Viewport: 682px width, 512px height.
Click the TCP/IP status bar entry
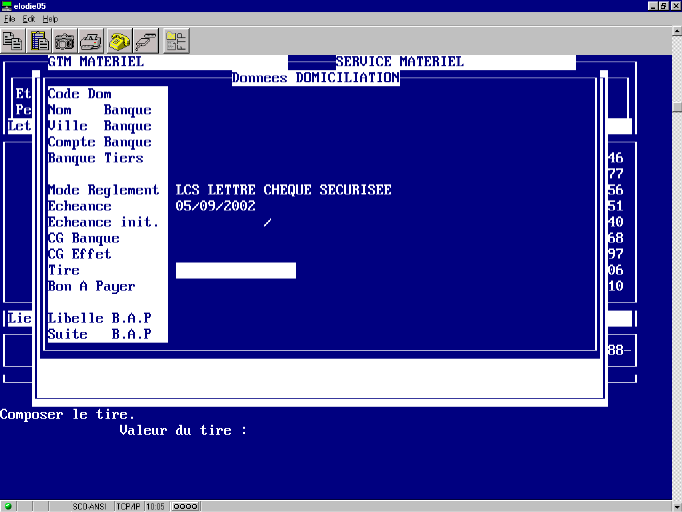tap(128, 507)
